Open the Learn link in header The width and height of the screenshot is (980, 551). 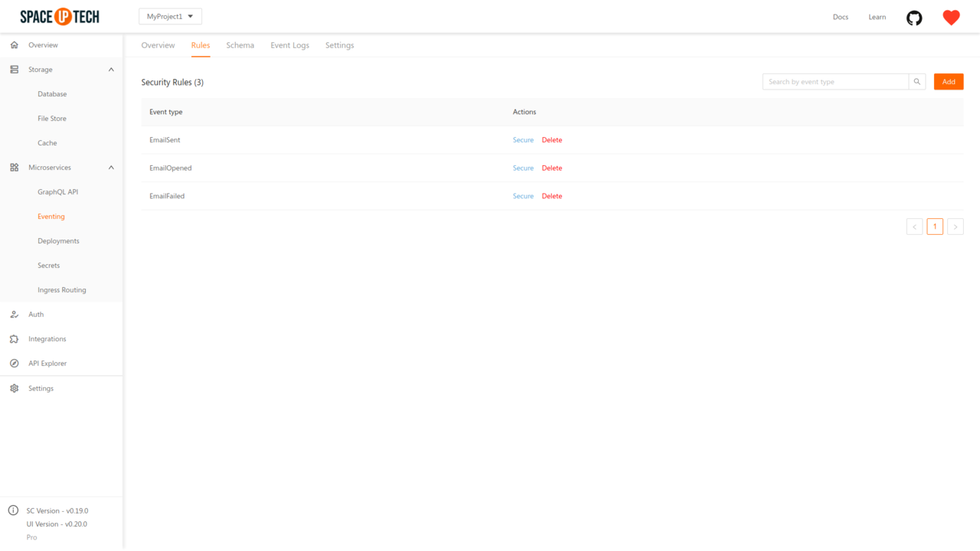tap(877, 17)
